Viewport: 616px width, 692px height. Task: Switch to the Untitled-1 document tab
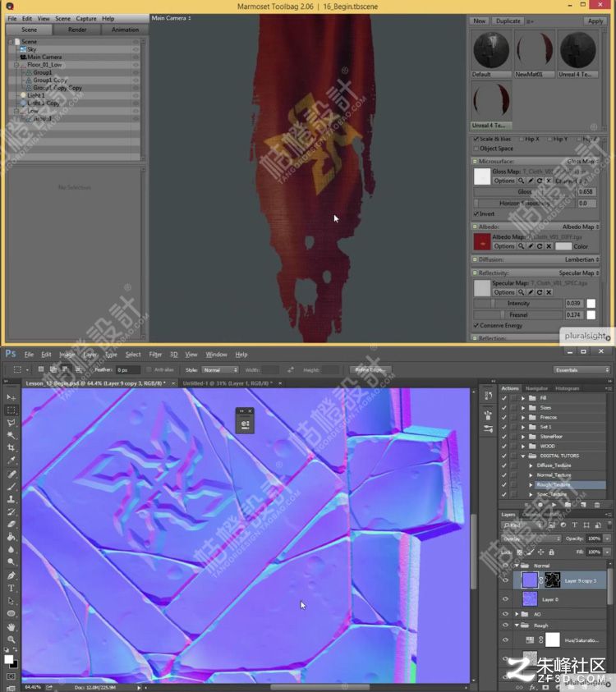[228, 383]
